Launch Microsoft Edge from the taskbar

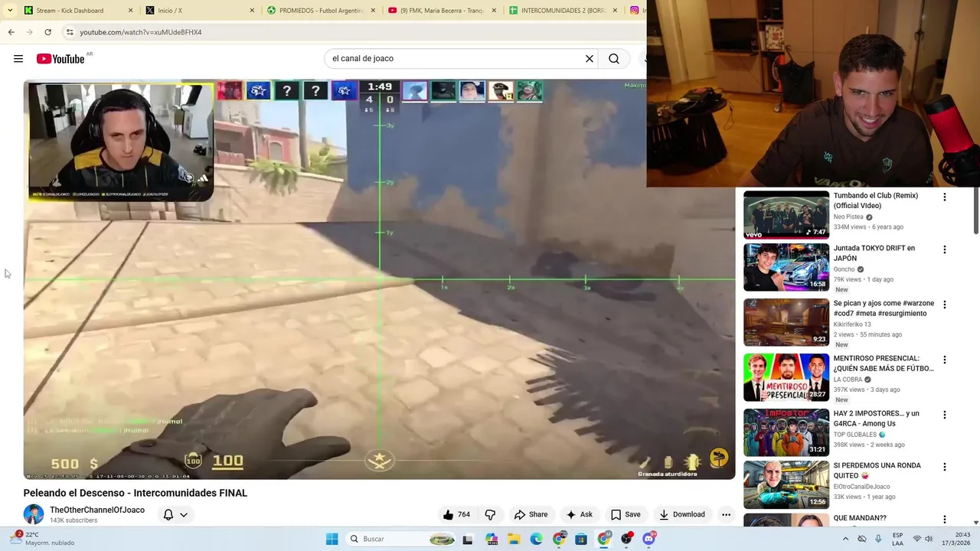(x=536, y=539)
